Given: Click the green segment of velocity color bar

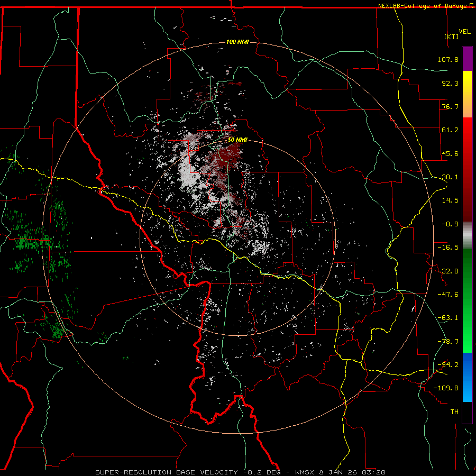Looking at the screenshot, I should pyautogui.click(x=467, y=300).
